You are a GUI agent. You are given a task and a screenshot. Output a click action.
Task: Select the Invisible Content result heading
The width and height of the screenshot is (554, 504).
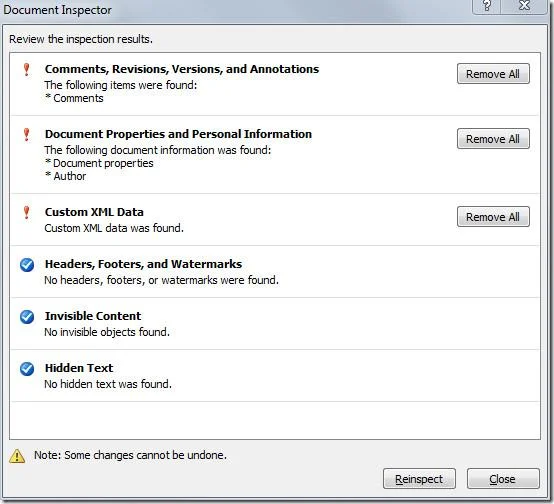pos(93,316)
